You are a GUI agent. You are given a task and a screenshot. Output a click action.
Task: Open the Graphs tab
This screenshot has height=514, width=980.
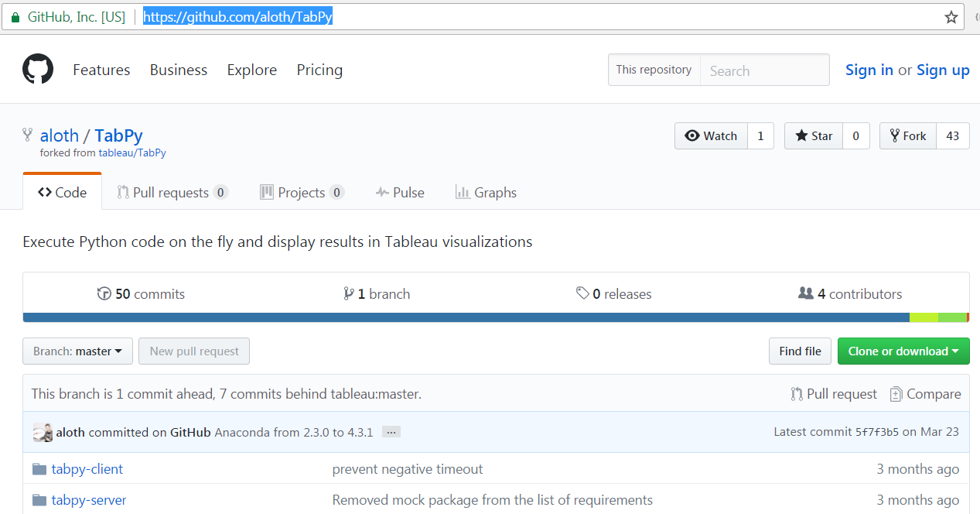tap(486, 192)
